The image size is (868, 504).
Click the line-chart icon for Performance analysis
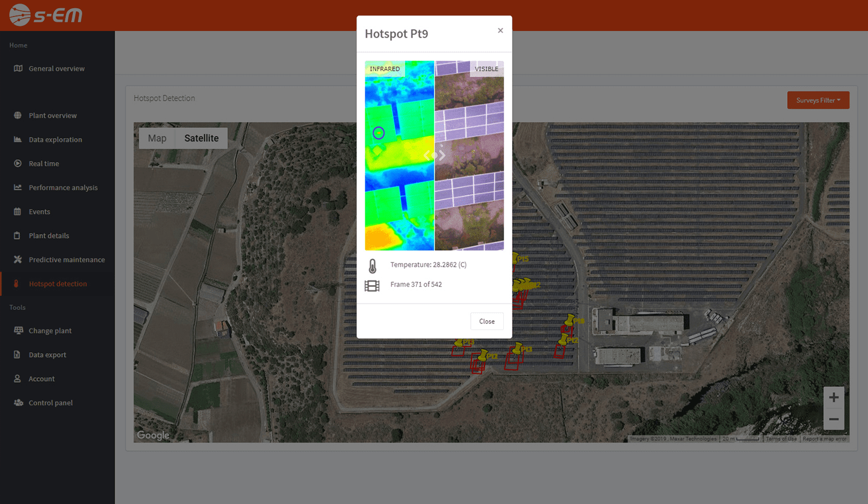(x=18, y=187)
